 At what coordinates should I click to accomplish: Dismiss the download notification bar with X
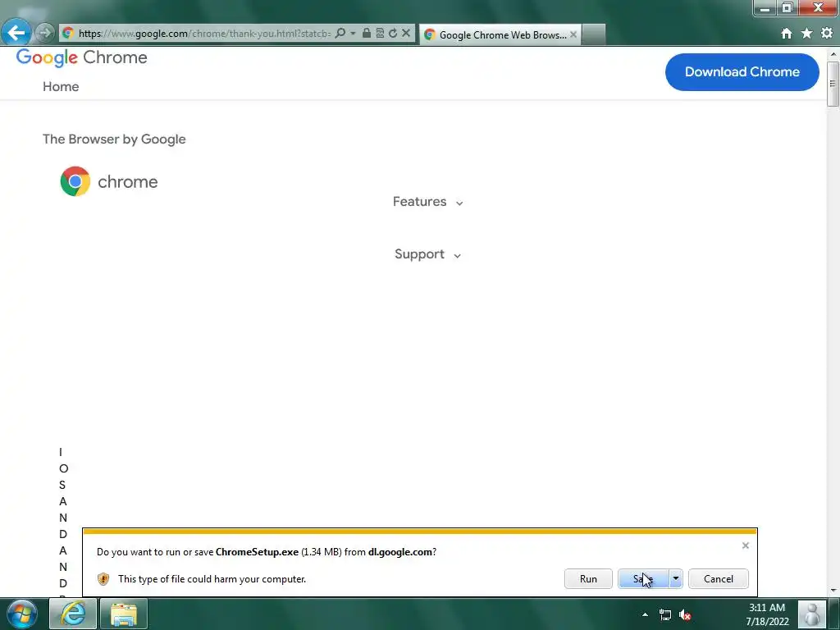tap(745, 546)
